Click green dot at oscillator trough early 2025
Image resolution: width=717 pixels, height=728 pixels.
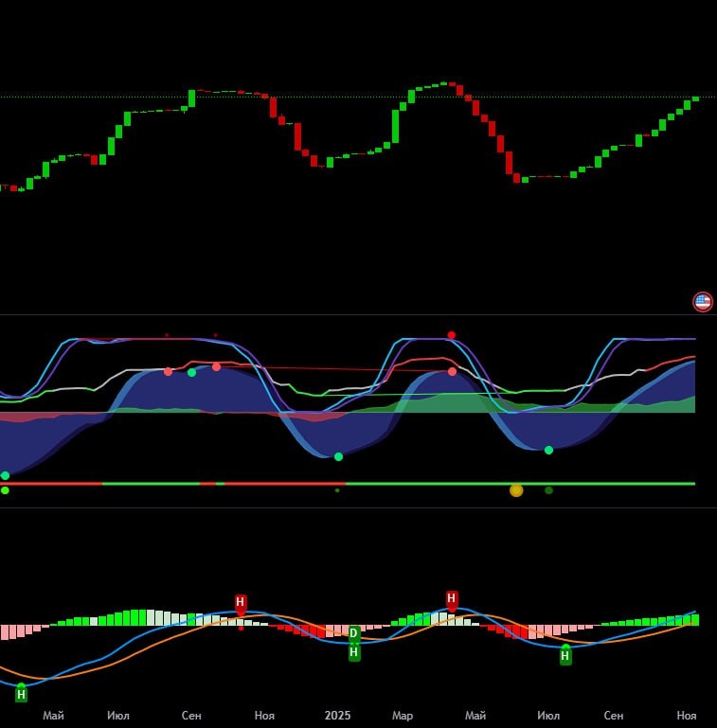coord(338,457)
